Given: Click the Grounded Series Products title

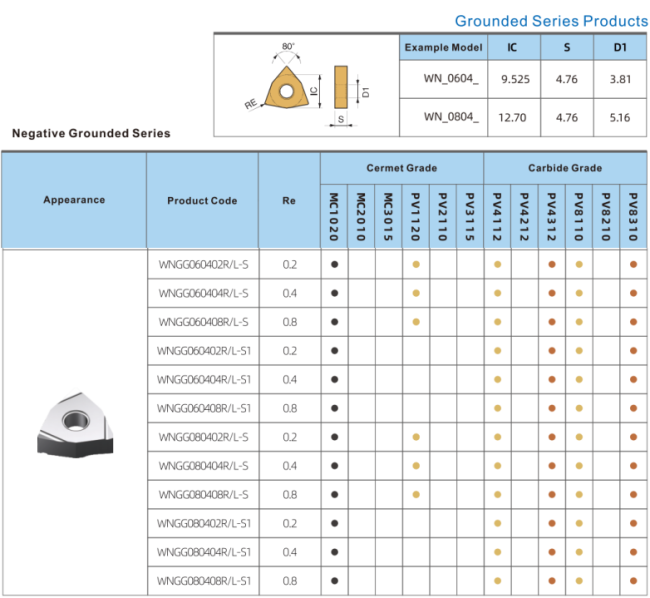Looking at the screenshot, I should click(551, 21).
